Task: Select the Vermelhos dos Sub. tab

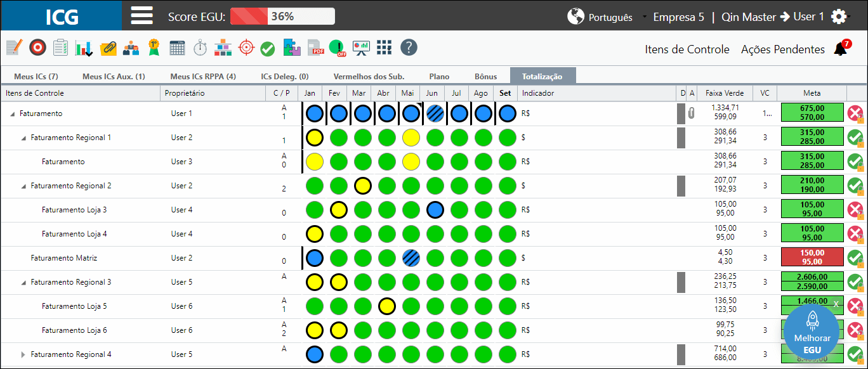Action: 369,76
